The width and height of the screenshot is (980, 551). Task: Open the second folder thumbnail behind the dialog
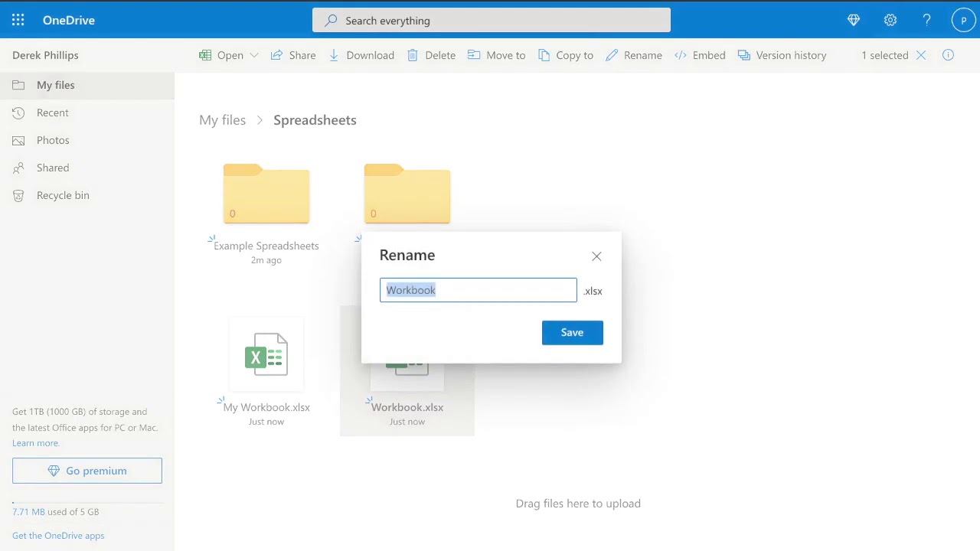coord(407,194)
